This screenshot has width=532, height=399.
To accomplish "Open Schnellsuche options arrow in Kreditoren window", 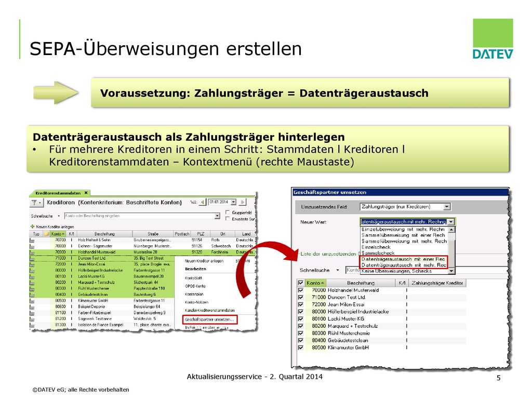I will (59, 216).
